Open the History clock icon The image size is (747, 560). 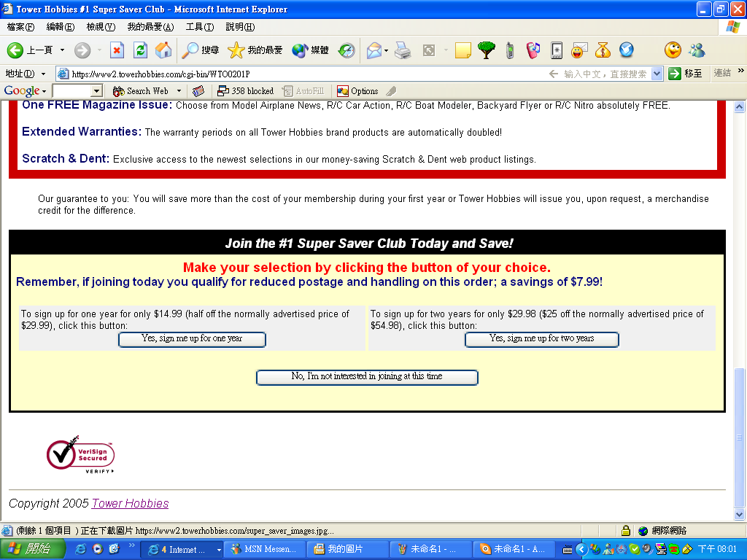[x=347, y=50]
